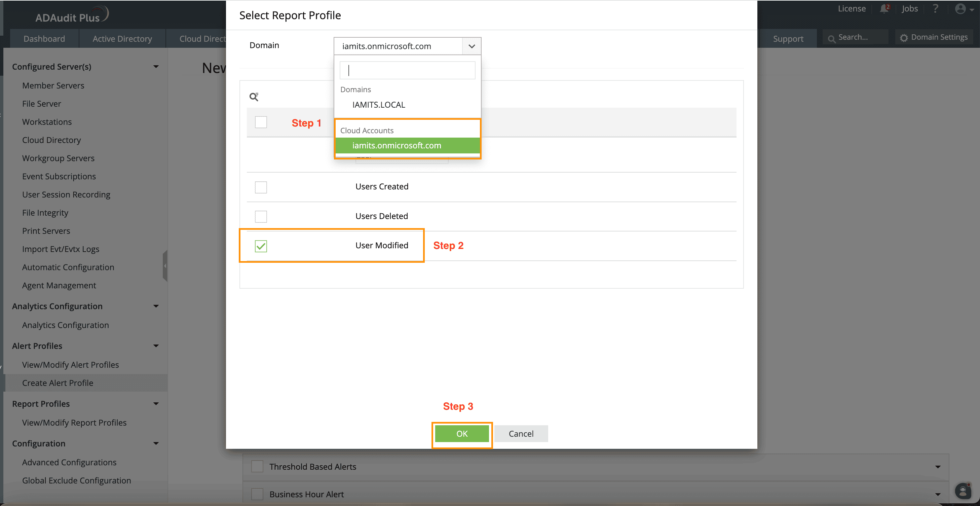Open the help question mark icon
The width and height of the screenshot is (980, 506).
[x=936, y=9]
